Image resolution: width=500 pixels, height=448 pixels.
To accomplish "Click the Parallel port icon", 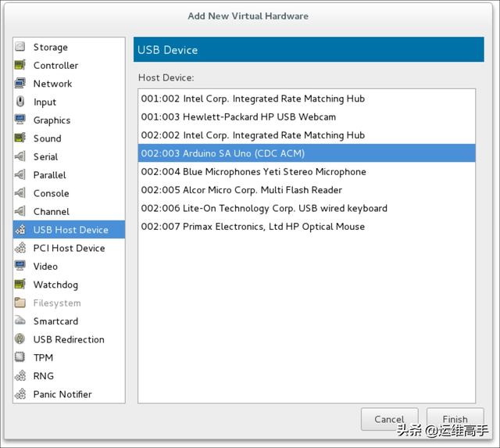I will (20, 174).
